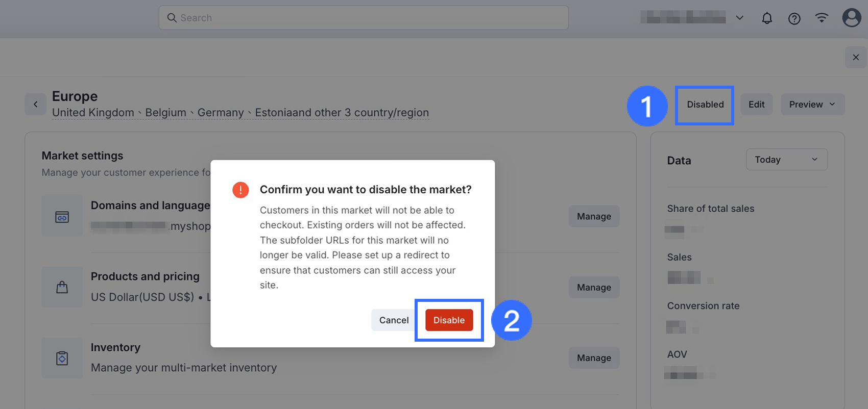868x409 pixels.
Task: Open the help question mark icon
Action: 794,18
